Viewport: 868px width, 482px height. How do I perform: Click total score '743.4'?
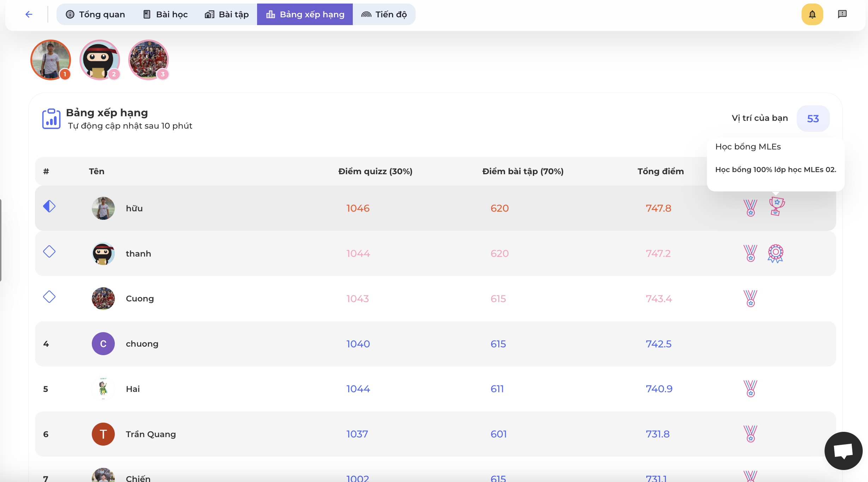659,299
